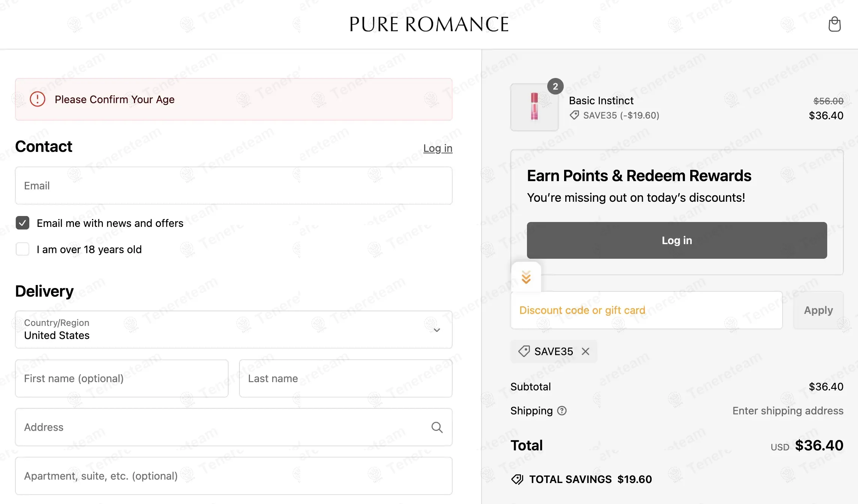This screenshot has height=504, width=858.
Task: Click the orange double-chevron rewards icon
Action: coord(526,277)
